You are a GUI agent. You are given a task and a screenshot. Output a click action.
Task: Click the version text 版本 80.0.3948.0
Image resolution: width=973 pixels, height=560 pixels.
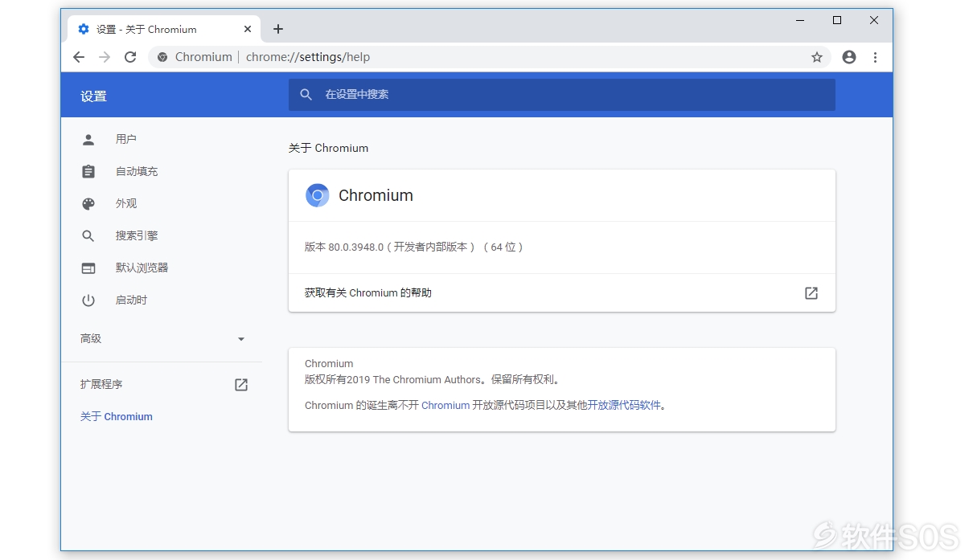[344, 247]
